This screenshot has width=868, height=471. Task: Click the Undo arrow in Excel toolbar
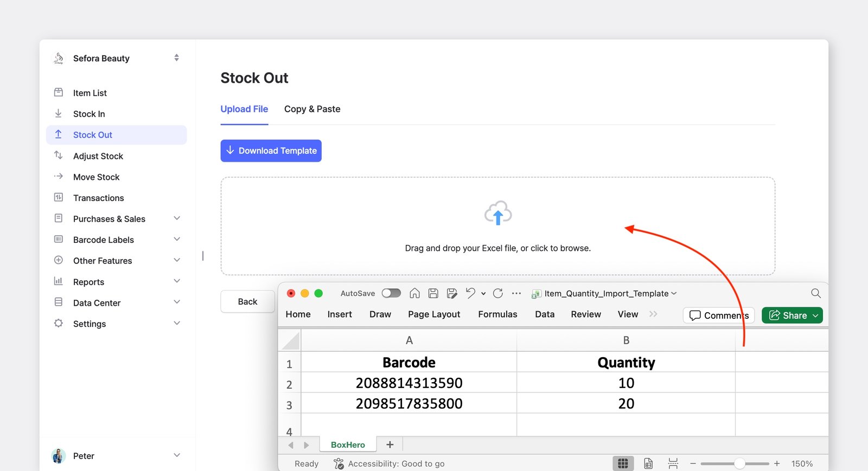[470, 293]
